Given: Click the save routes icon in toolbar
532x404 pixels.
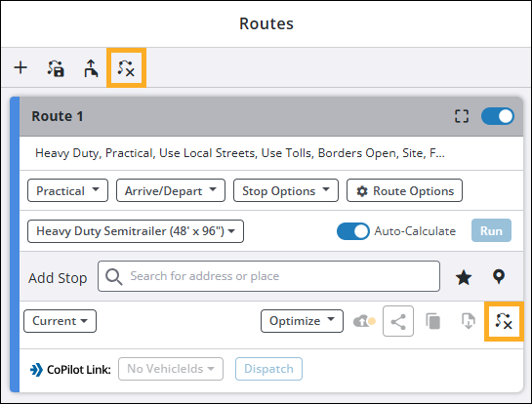Looking at the screenshot, I should tap(56, 68).
